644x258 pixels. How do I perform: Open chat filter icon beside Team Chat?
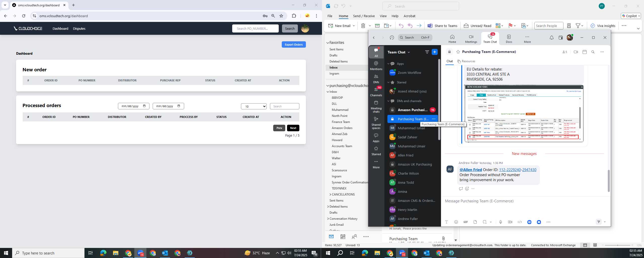427,52
